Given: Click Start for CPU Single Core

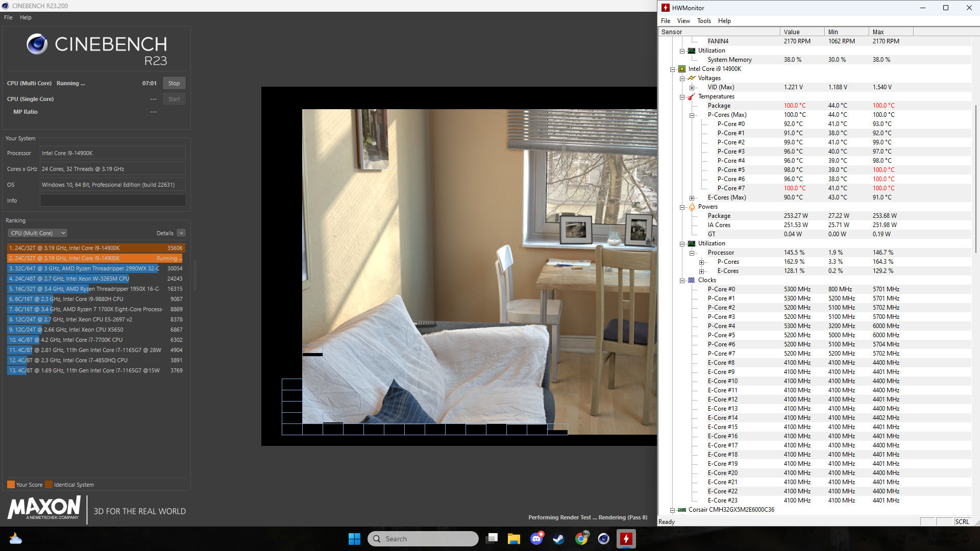Looking at the screenshot, I should (174, 99).
